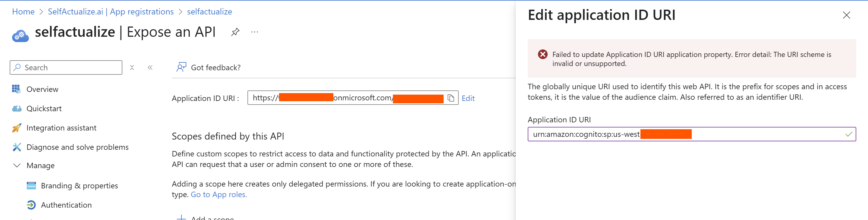Image resolution: width=868 pixels, height=220 pixels.
Task: Open Diagnose and solve problems
Action: pos(77,147)
